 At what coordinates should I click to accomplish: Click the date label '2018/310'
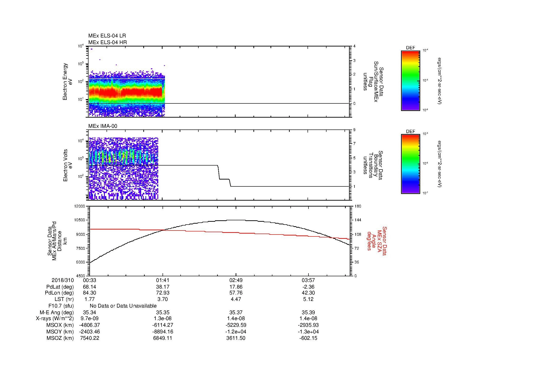click(x=63, y=280)
